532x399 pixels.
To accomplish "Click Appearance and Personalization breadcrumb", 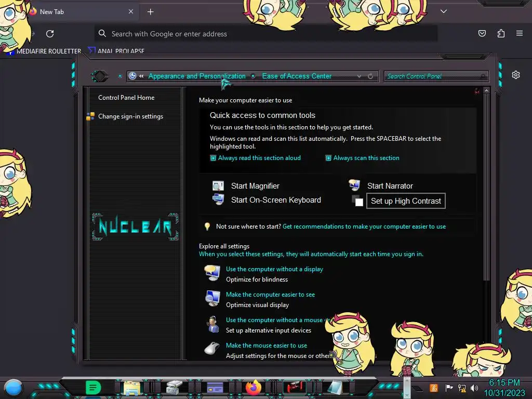I will click(197, 76).
